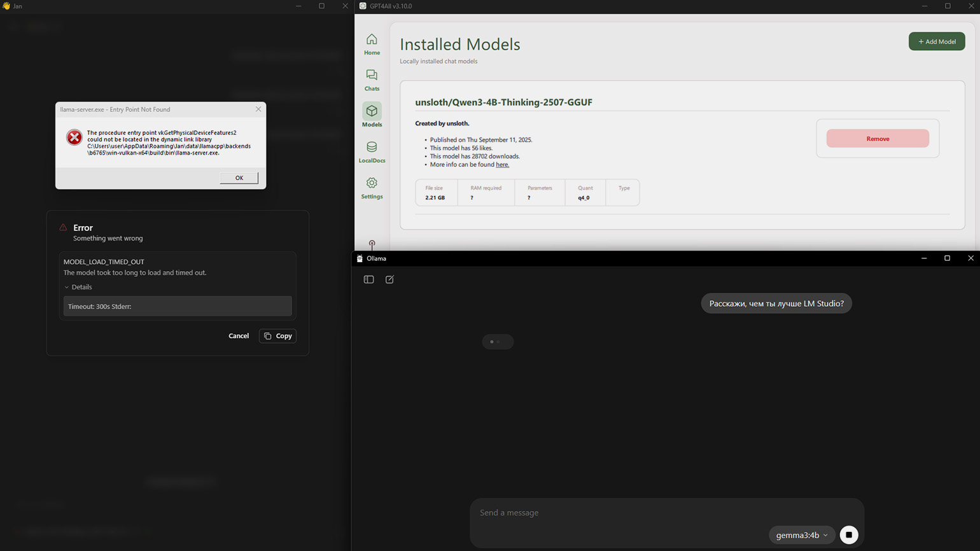The width and height of the screenshot is (980, 551).
Task: Open LocalDocs in GPT4All sidebar
Action: pos(372,151)
